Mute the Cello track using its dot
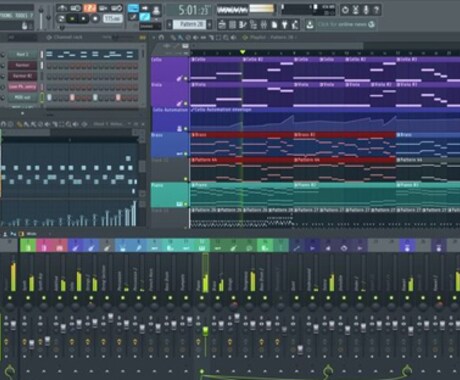The image size is (460, 380). point(186,79)
